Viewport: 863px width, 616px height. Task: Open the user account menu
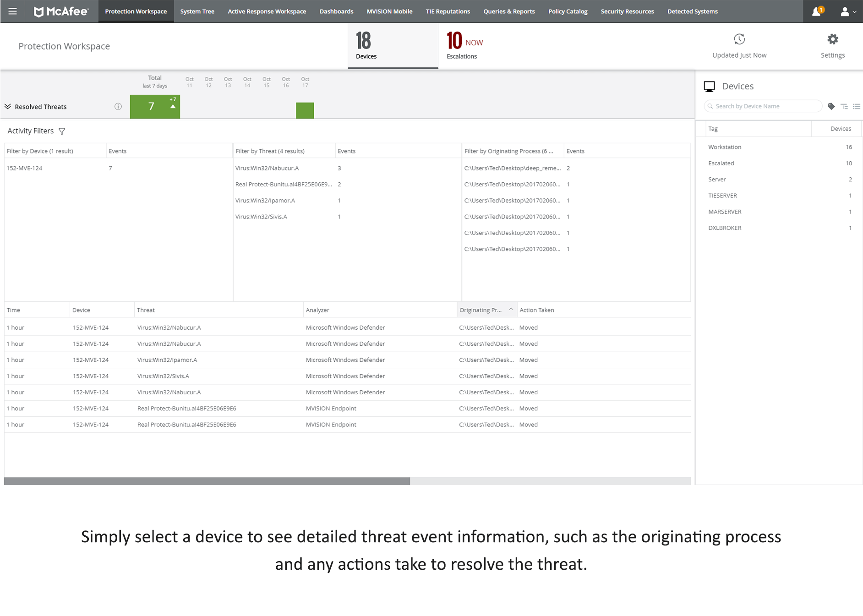[848, 11]
